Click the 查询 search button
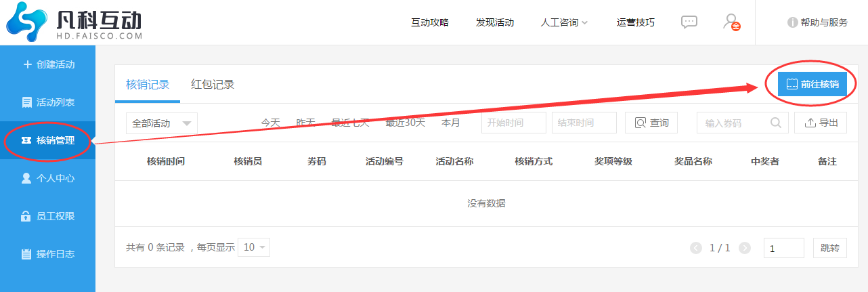The height and width of the screenshot is (292, 868). pos(651,123)
